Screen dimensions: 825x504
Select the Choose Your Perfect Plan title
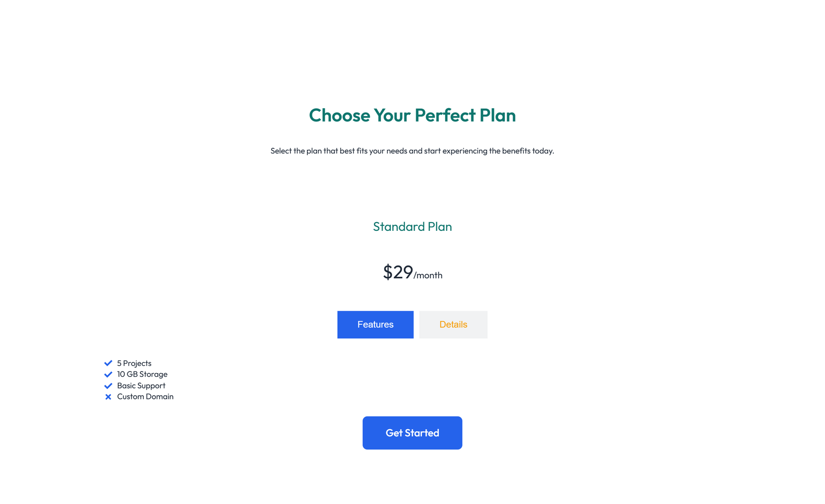412,115
